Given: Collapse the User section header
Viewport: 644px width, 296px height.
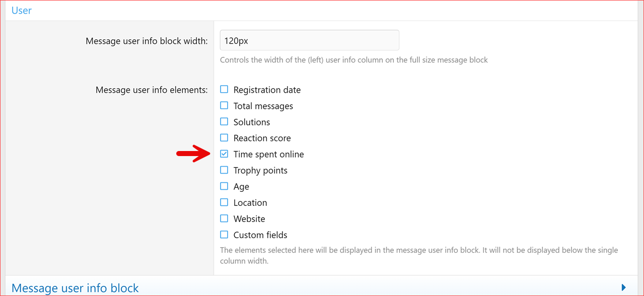Looking at the screenshot, I should pyautogui.click(x=22, y=11).
